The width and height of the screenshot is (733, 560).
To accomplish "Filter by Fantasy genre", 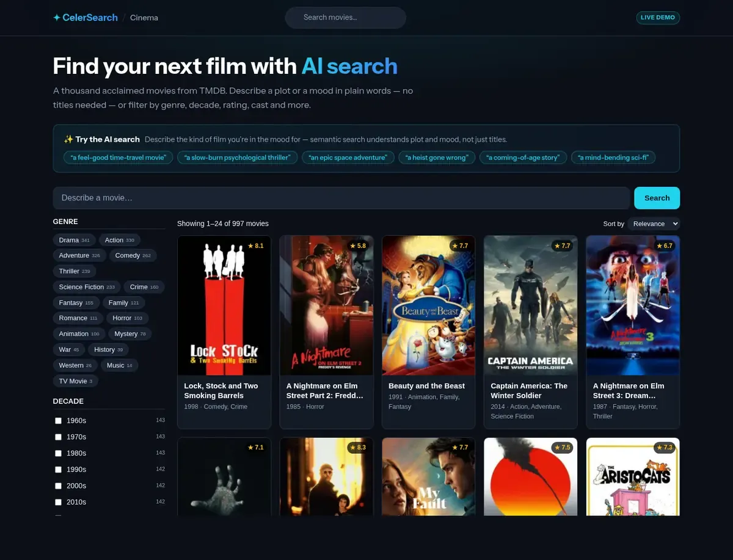I will [76, 303].
